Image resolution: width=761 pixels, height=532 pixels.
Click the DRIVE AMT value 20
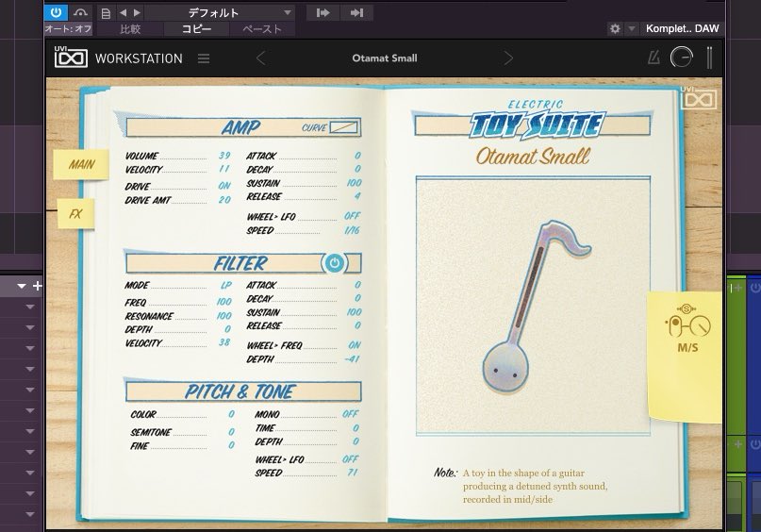pyautogui.click(x=224, y=200)
